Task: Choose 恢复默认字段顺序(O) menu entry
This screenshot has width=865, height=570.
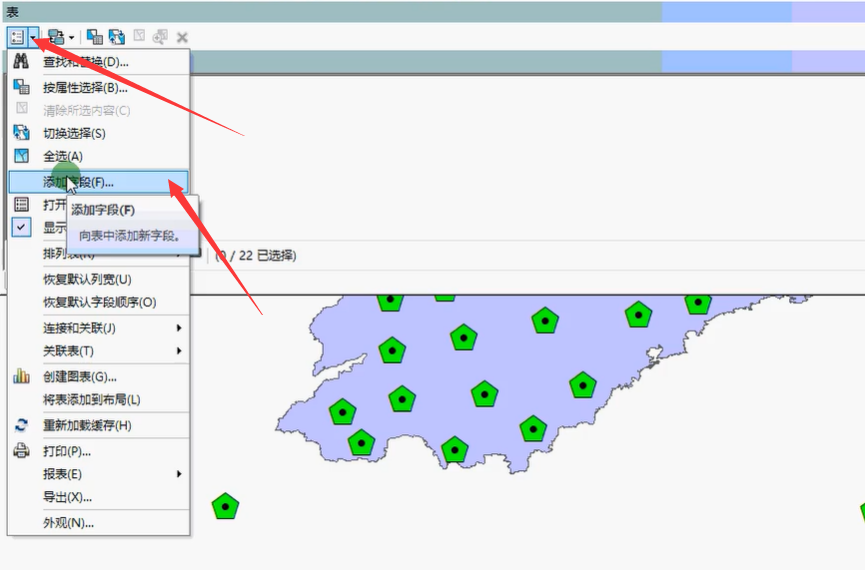Action: [98, 302]
